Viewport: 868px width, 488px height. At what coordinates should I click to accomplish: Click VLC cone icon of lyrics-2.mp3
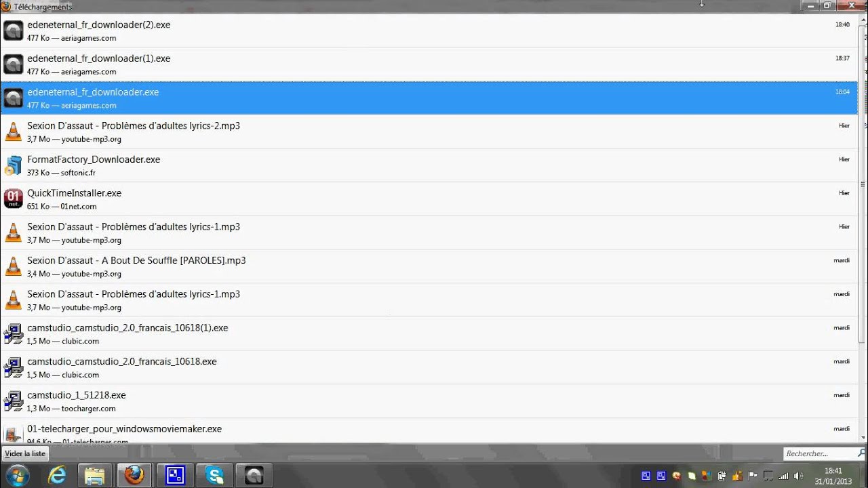tap(14, 131)
